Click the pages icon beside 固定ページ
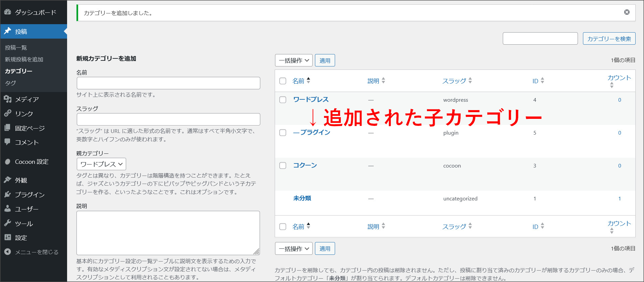This screenshot has width=644, height=282. click(7, 128)
